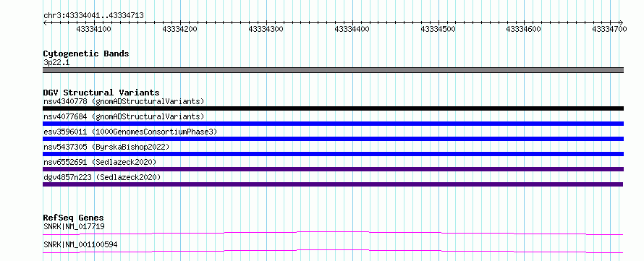Click the black nsv4340778 variant bar

333,108
